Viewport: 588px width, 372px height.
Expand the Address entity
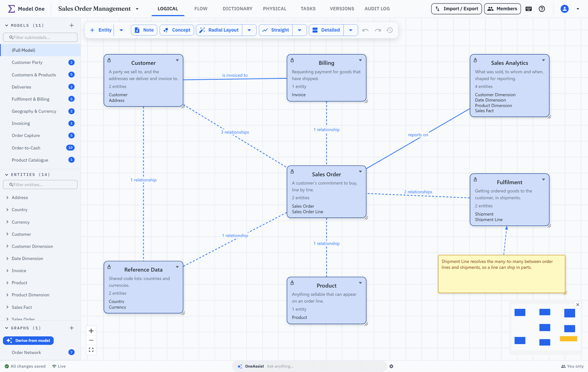[7, 198]
